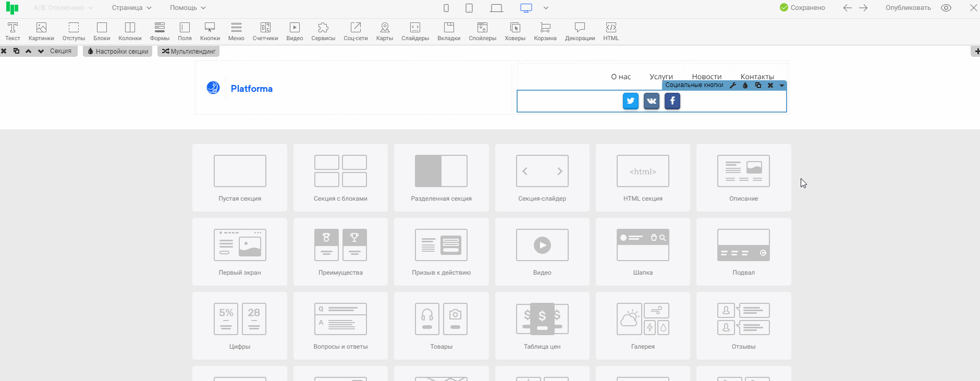Open Счетчики counters tool
980x381 pixels.
coord(265,31)
